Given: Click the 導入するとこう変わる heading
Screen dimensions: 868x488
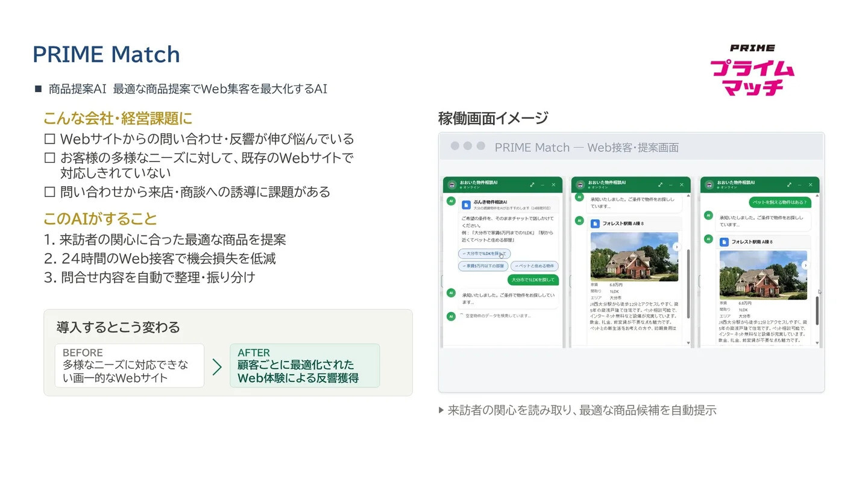Looking at the screenshot, I should (x=118, y=327).
